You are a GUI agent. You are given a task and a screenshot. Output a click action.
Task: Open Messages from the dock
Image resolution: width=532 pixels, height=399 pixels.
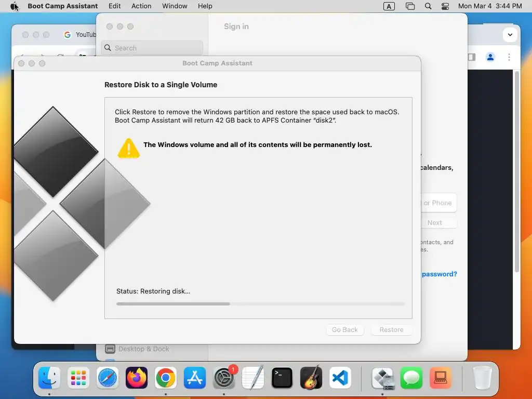(411, 378)
